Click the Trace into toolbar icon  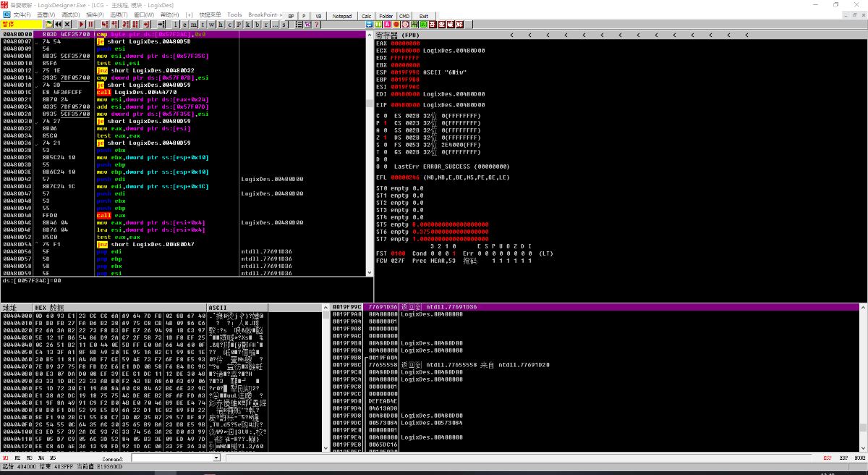coord(126,24)
